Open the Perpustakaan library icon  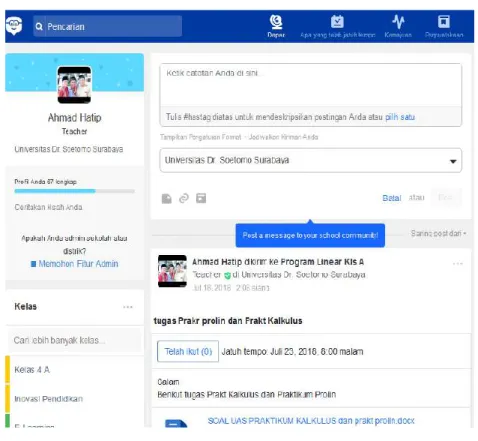pos(444,22)
